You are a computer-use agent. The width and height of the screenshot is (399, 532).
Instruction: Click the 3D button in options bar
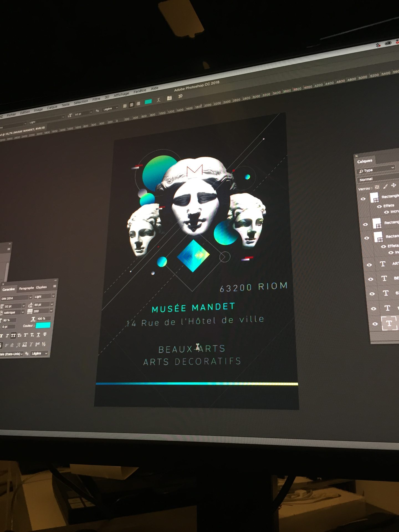(180, 96)
